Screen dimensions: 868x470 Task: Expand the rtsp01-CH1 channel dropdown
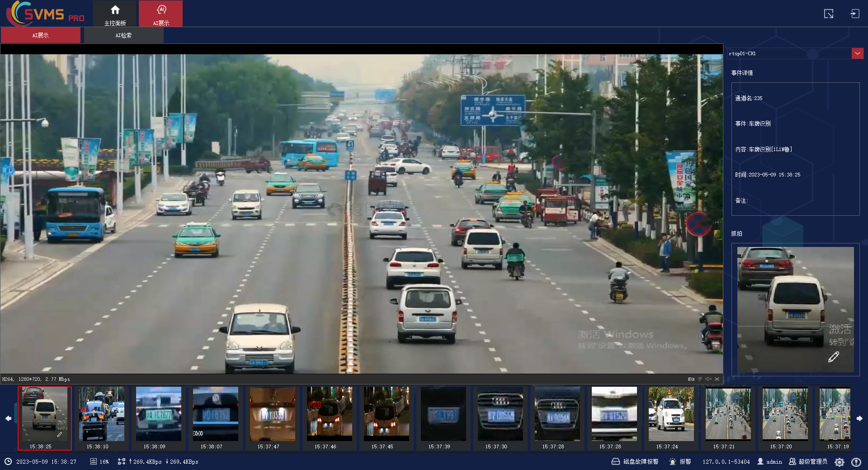857,53
